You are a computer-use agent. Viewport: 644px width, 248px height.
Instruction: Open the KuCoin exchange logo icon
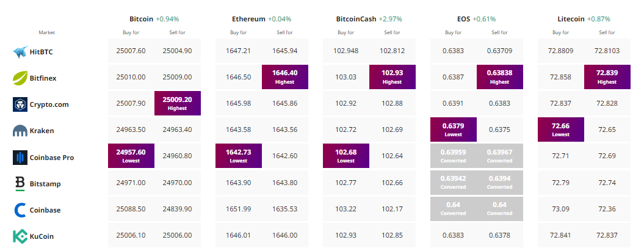20,236
